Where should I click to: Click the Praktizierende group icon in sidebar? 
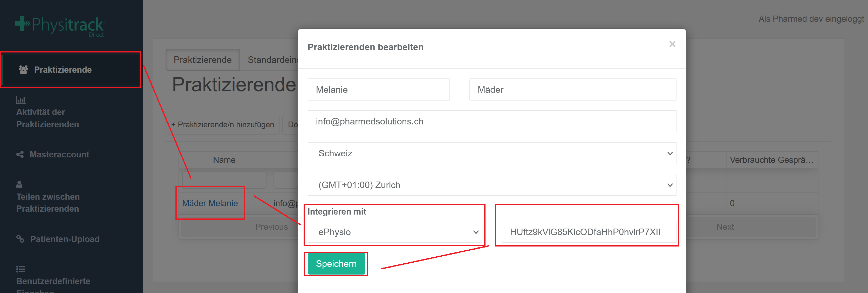coord(23,70)
